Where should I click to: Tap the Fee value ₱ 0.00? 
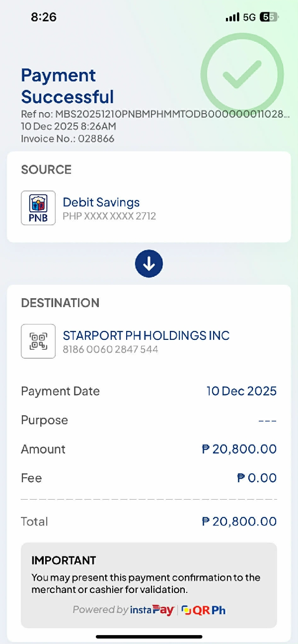(x=257, y=478)
